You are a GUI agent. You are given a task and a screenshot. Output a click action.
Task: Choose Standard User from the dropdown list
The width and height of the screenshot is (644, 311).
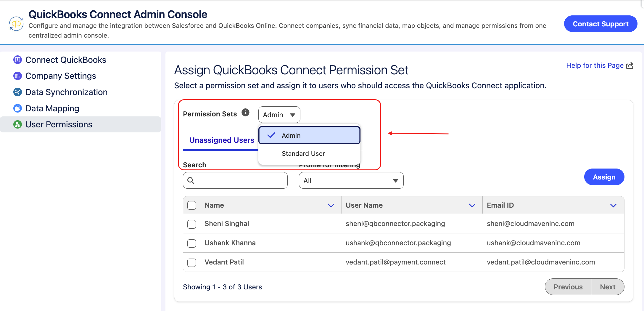303,153
